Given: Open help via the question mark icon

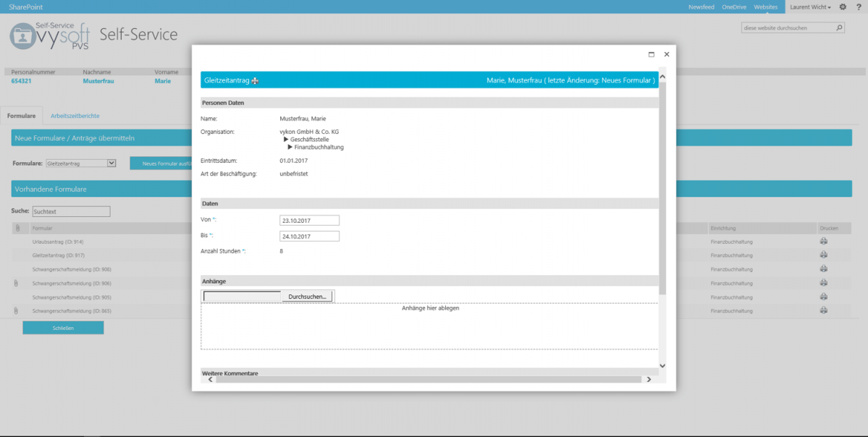Looking at the screenshot, I should tap(858, 7).
